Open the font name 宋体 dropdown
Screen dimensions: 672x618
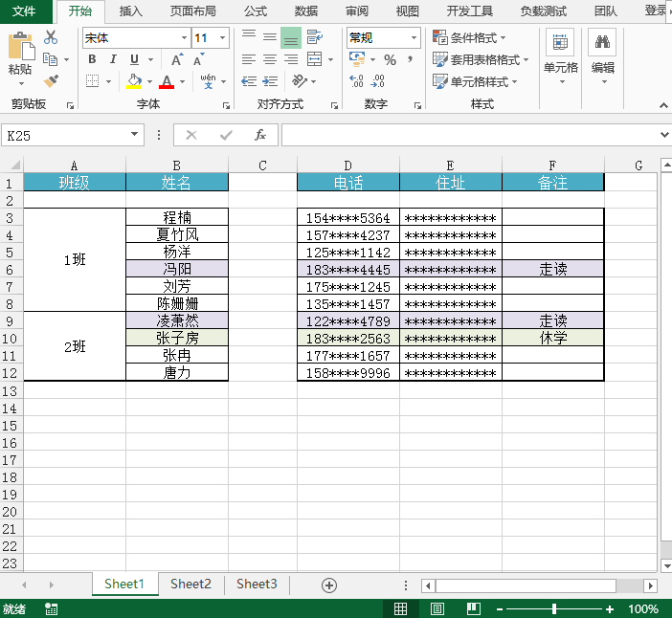pos(184,37)
